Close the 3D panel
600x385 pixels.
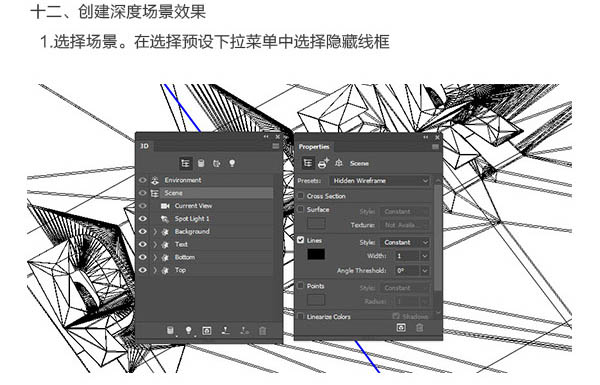[x=277, y=137]
